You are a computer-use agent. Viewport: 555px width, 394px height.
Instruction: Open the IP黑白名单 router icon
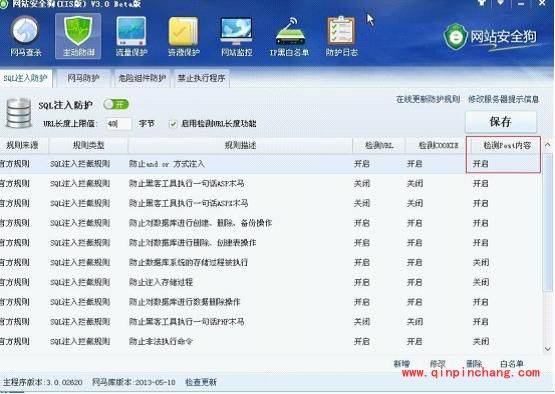(289, 37)
